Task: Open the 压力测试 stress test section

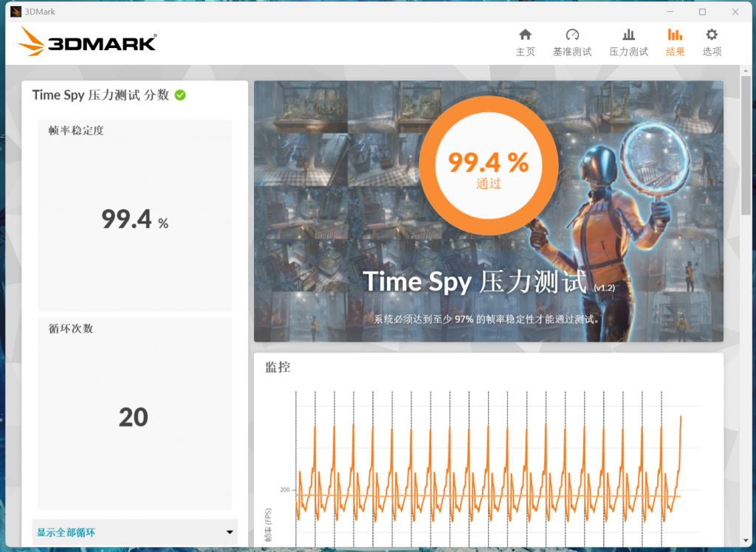Action: (x=628, y=42)
